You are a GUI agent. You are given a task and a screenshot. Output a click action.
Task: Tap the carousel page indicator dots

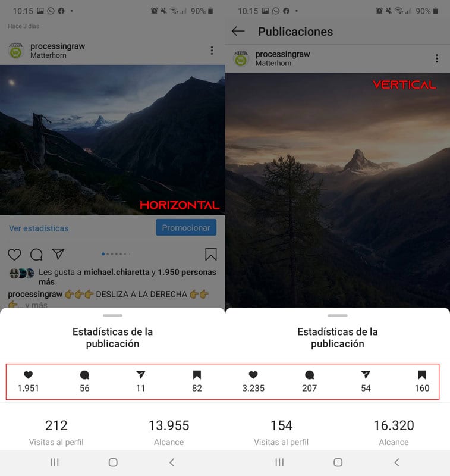(116, 254)
